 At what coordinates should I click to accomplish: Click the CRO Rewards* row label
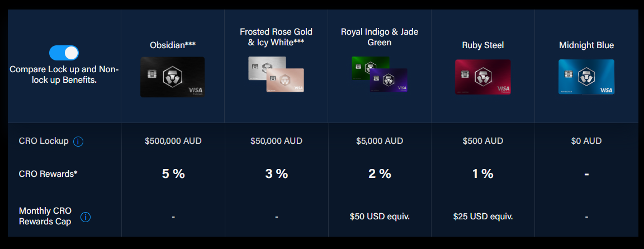click(48, 174)
